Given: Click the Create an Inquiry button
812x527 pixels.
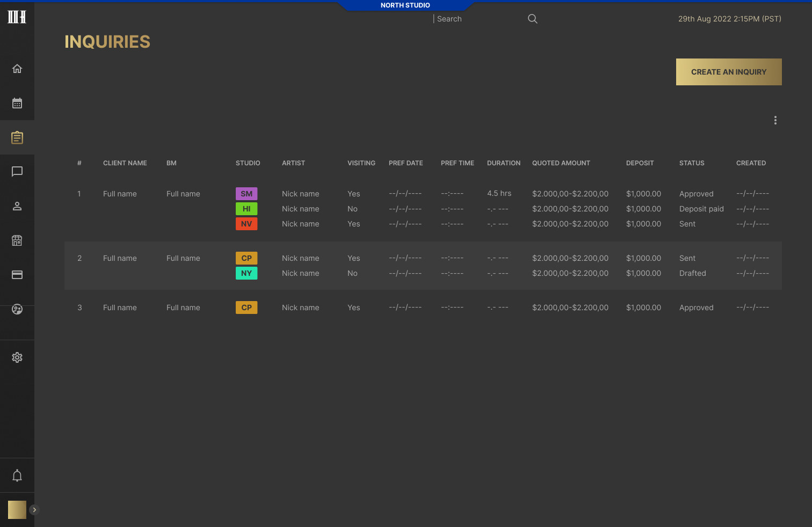Looking at the screenshot, I should tap(729, 72).
